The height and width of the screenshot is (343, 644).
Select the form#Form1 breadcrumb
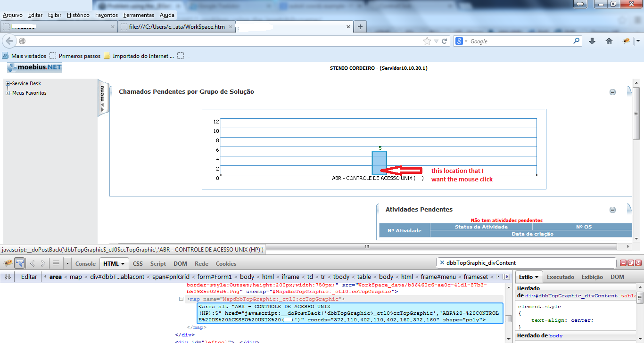tap(215, 277)
